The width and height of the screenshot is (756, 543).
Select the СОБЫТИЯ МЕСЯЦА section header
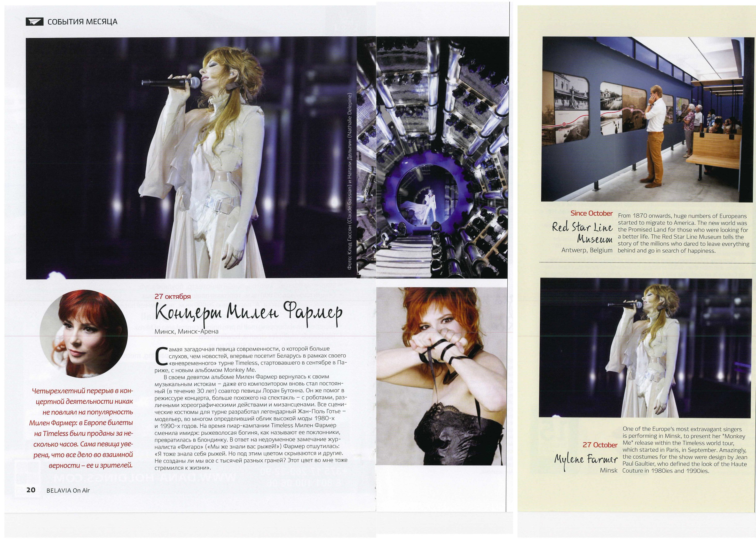point(82,22)
